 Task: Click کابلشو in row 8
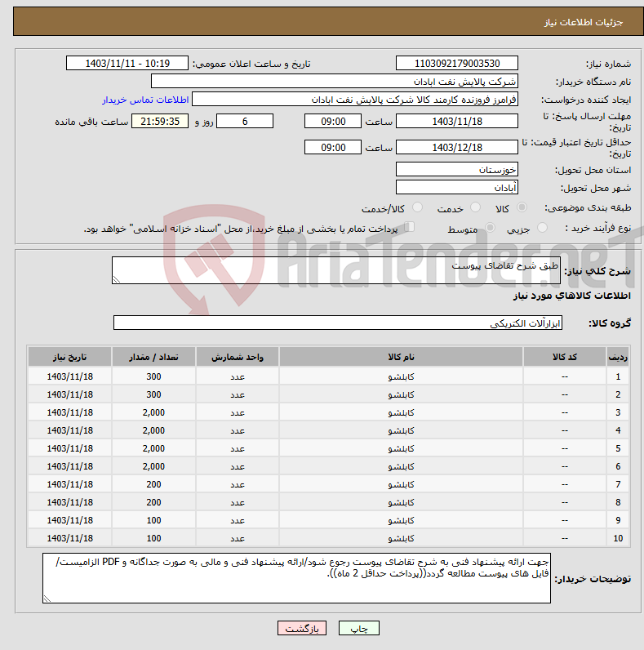point(401,502)
